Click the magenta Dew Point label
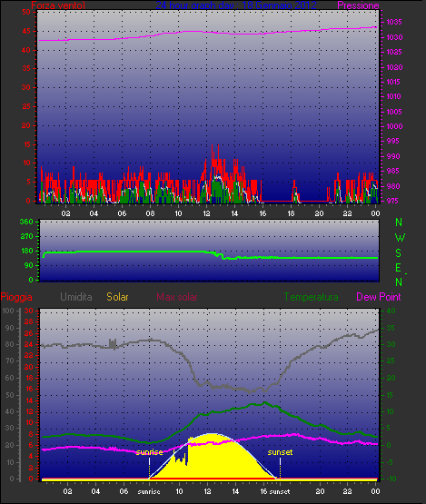The width and height of the screenshot is (426, 504). click(379, 297)
